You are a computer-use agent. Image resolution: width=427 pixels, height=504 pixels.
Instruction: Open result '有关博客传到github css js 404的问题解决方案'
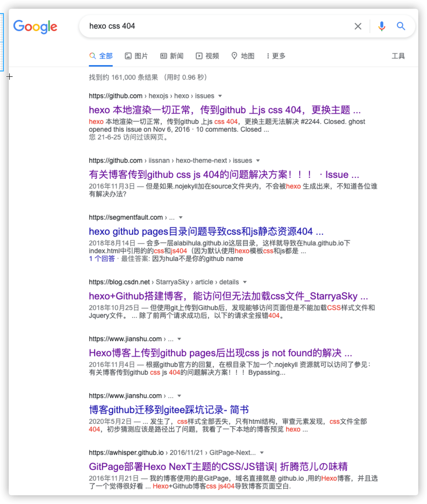click(224, 175)
